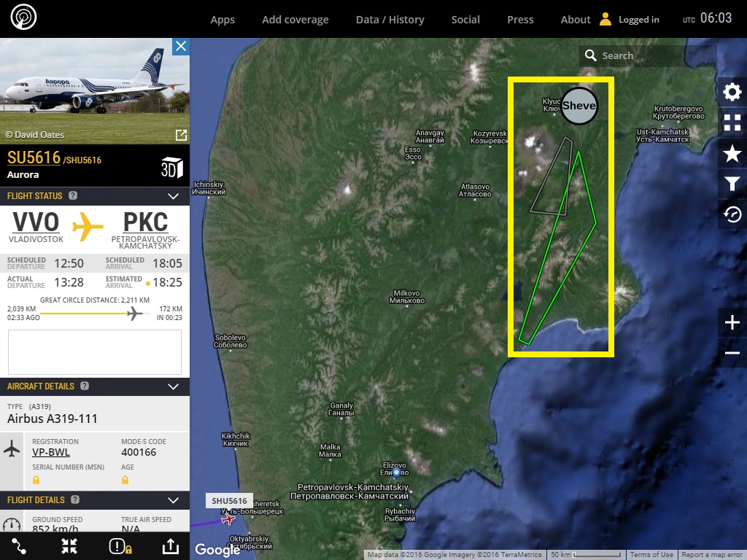The height and width of the screenshot is (560, 747).
Task: Open the Add coverage menu
Action: 295,20
